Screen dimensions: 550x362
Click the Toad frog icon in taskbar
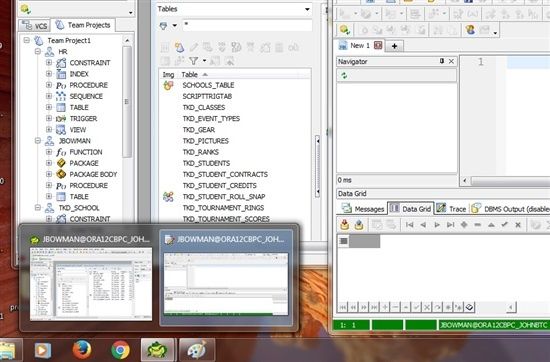pyautogui.click(x=157, y=350)
